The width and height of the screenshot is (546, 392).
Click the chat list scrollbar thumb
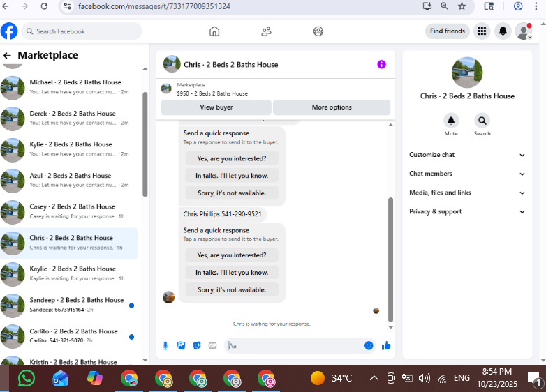coord(145,144)
